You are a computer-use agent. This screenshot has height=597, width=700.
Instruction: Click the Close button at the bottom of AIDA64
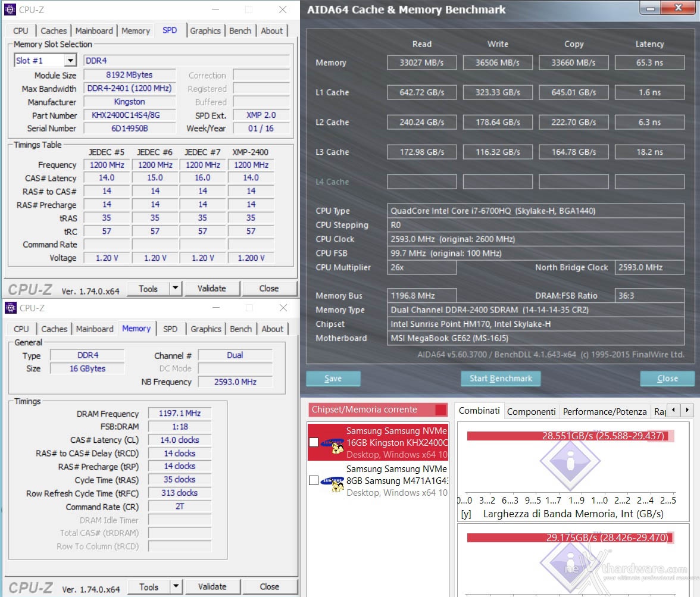(667, 378)
